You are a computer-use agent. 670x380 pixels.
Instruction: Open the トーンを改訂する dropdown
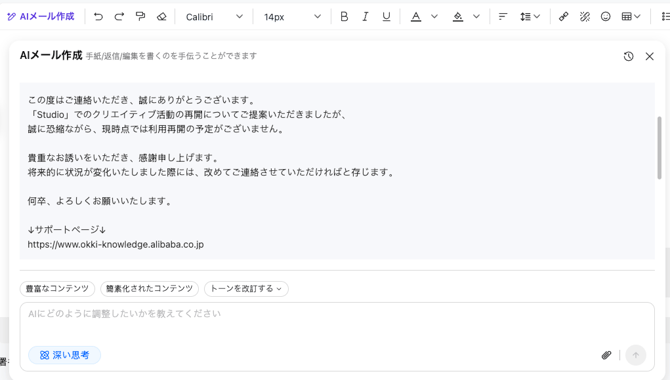[246, 289]
